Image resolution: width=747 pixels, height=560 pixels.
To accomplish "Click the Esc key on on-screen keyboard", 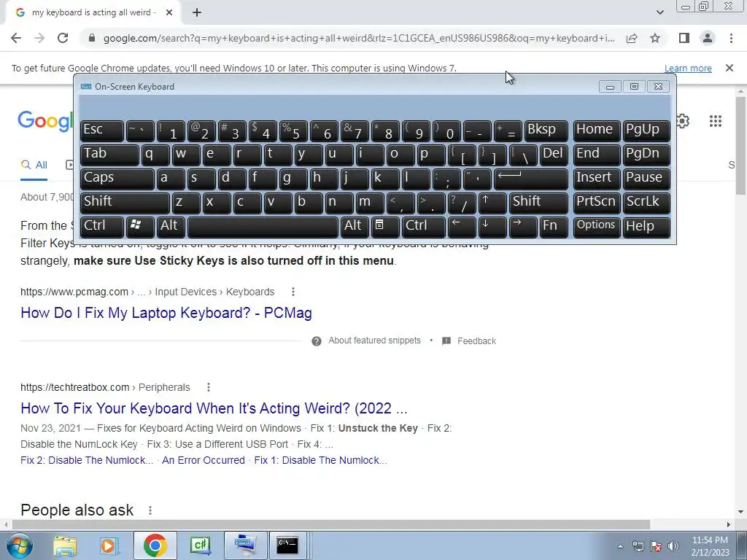I will (x=102, y=131).
